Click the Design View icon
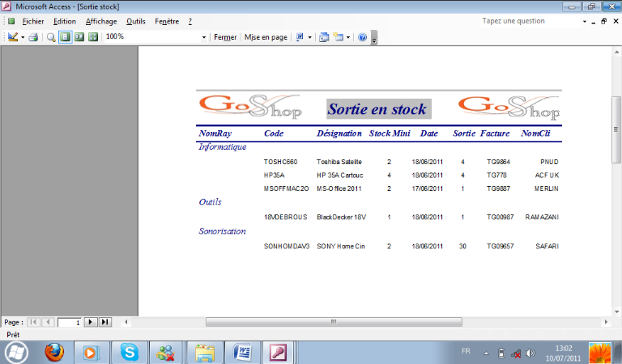 tap(13, 37)
